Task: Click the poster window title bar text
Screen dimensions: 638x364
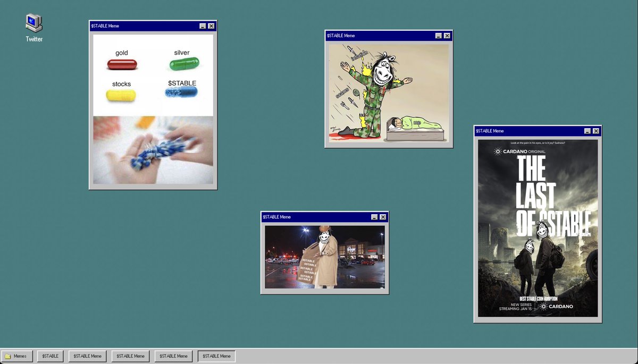Action: [x=490, y=131]
